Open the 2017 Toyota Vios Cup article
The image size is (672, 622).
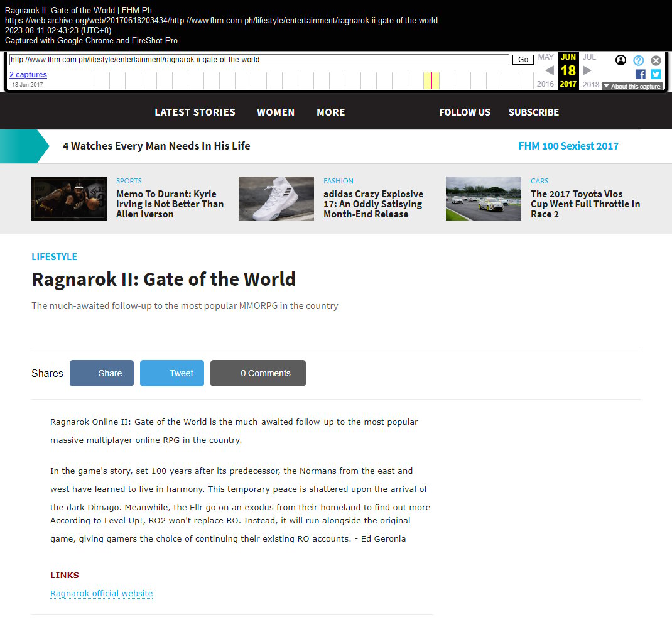click(585, 204)
